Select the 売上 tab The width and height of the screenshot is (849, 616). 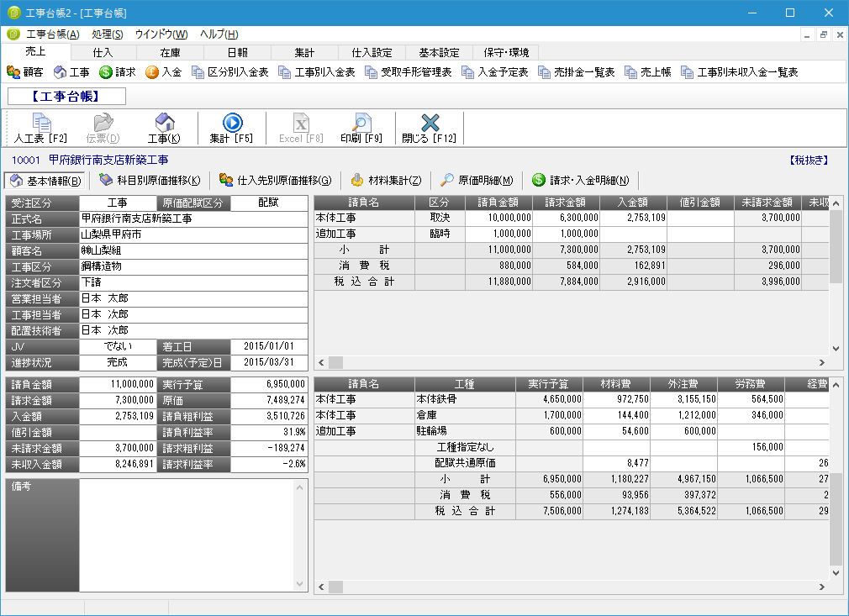36,51
